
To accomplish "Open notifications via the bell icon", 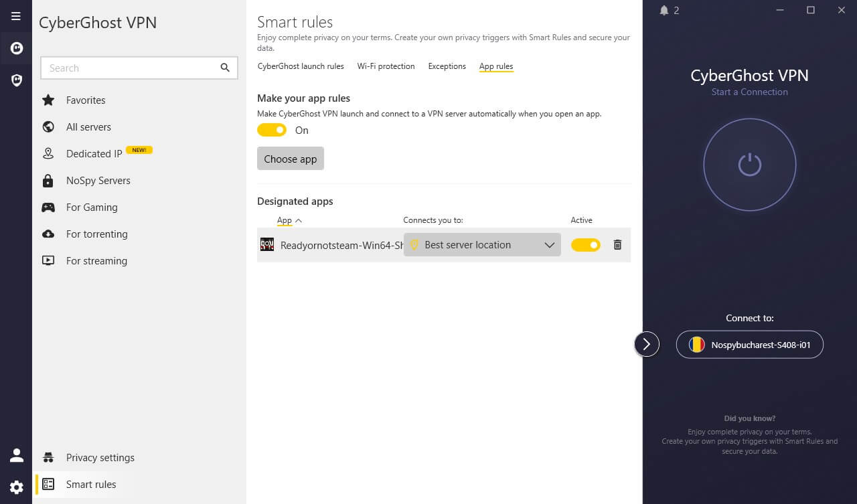I will 663,10.
